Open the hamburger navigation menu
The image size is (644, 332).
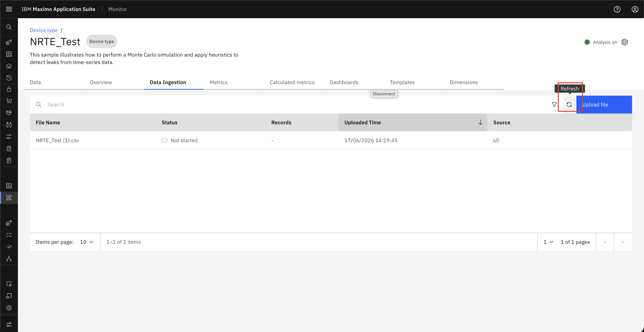9,9
